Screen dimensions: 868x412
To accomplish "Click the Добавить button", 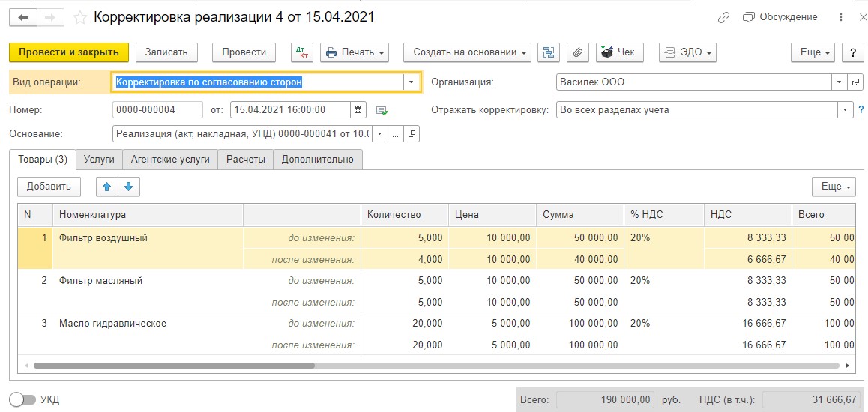I will 49,187.
